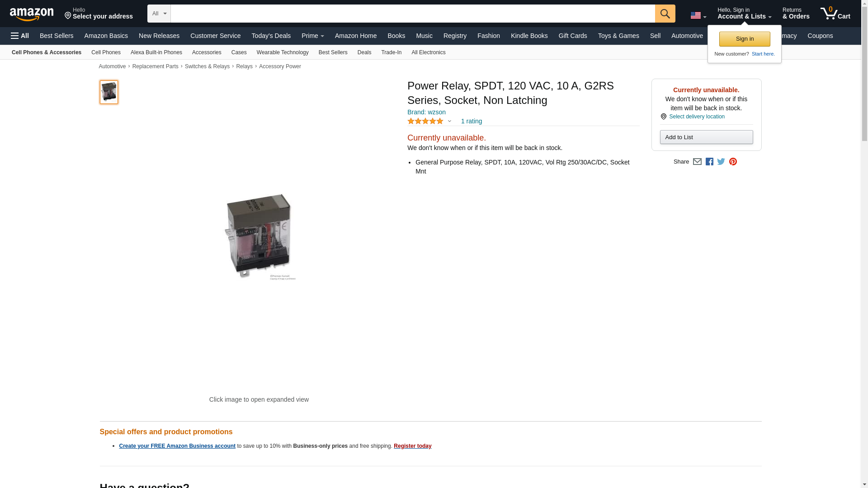Open Today's Deals in navigation

click(271, 36)
